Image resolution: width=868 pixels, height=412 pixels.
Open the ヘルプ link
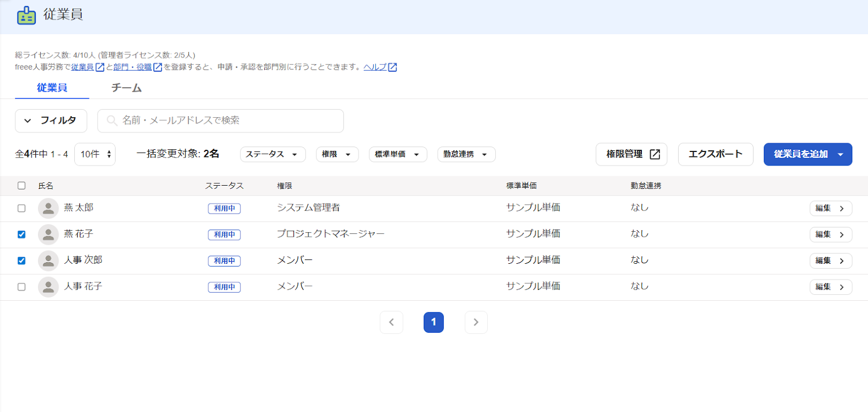375,67
